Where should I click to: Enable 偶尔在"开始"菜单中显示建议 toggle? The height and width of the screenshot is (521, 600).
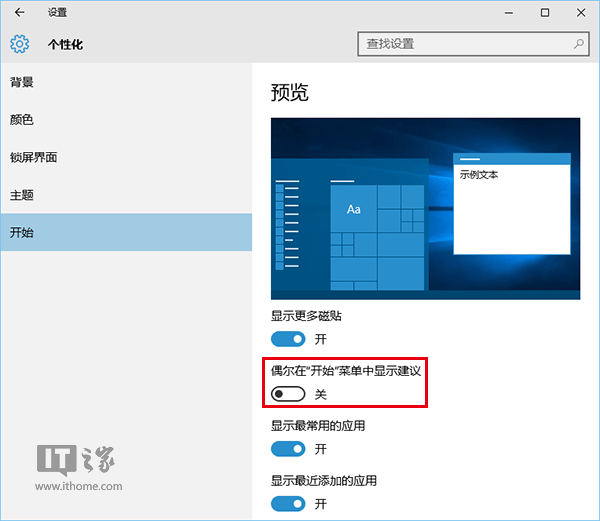(288, 394)
